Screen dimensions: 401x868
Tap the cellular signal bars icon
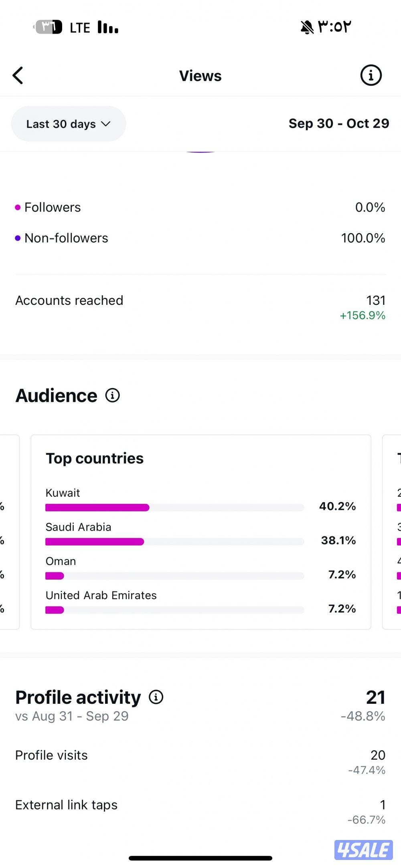(108, 27)
